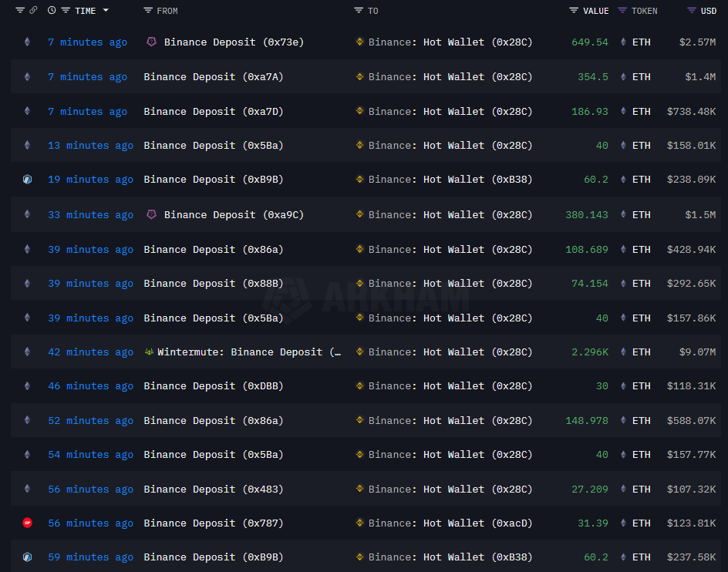Open sender Binance Deposit (0xDBB)
Viewport: 728px width, 572px height.
[x=214, y=386]
